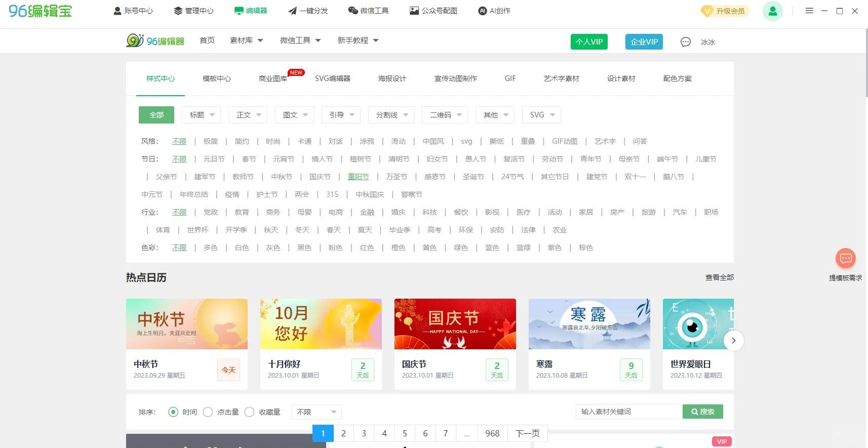Click the 输入素材关键词 search input field
The height and width of the screenshot is (448, 868).
click(x=628, y=412)
